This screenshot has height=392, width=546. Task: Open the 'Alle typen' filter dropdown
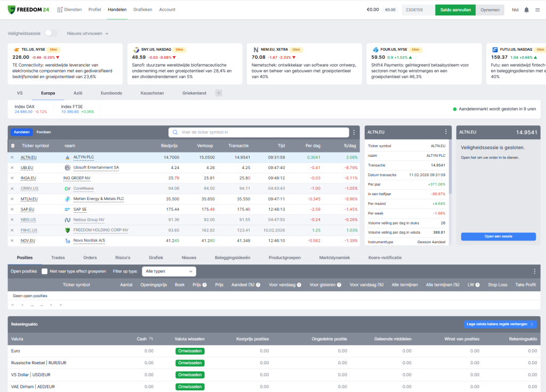coord(168,271)
